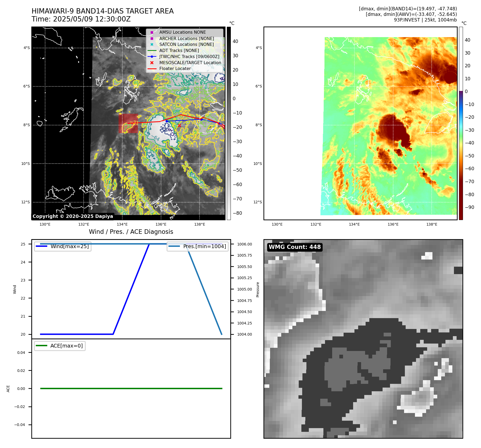This screenshot has width=481, height=448.
Task: Click the red X beside MESOSCALE/TARGET Location legend
Action: (152, 63)
